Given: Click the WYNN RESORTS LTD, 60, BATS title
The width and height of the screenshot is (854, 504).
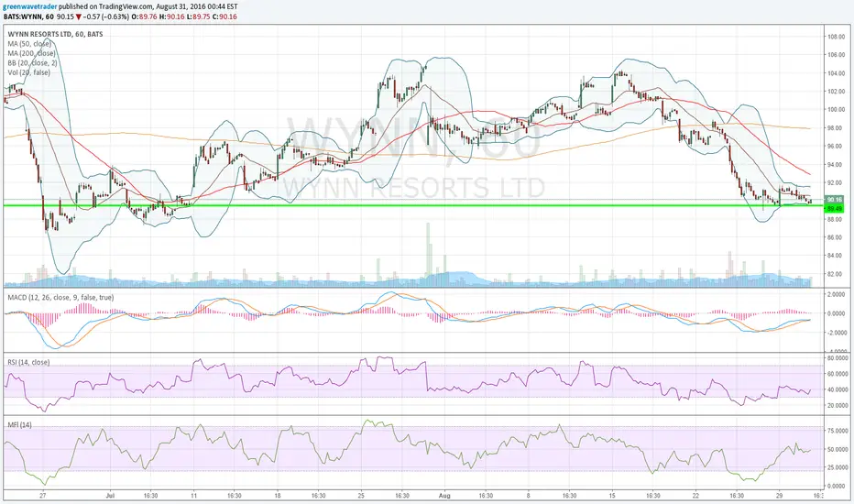Looking at the screenshot, I should point(55,34).
